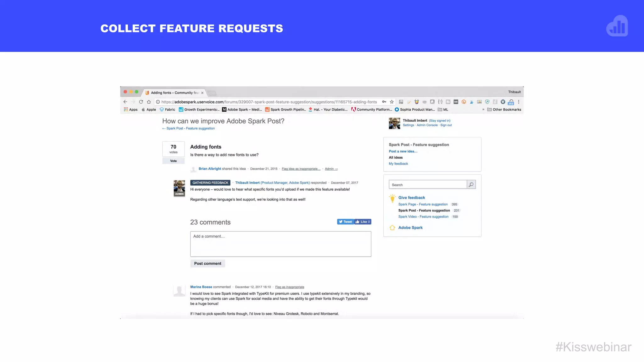Open the Adobe Spark Medium bookmark
Image resolution: width=644 pixels, height=362 pixels.
coord(242,110)
